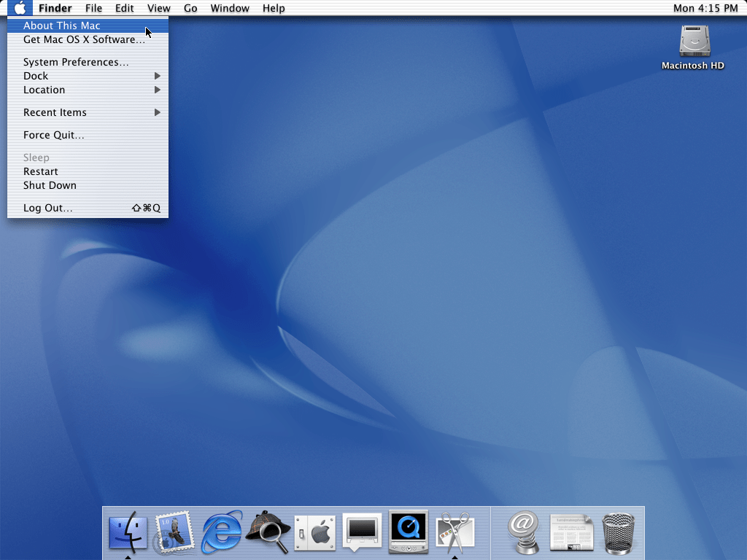
Task: Expand the Location submenu
Action: (88, 90)
